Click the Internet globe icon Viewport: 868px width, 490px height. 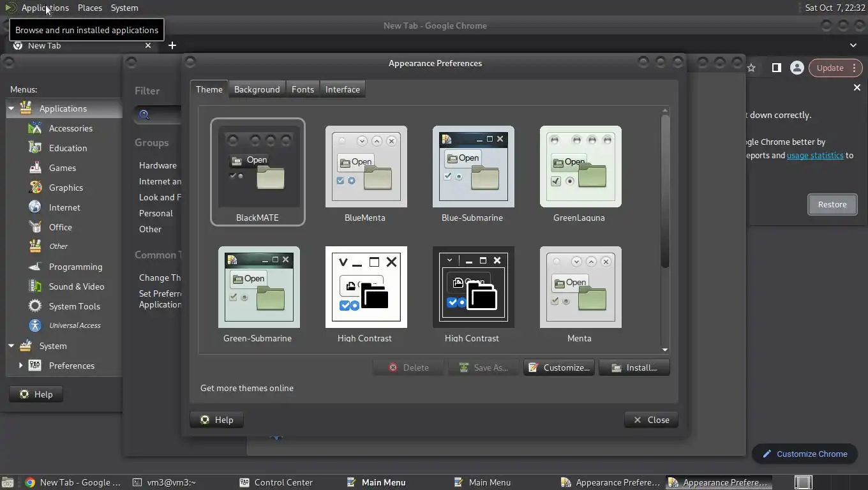35,207
